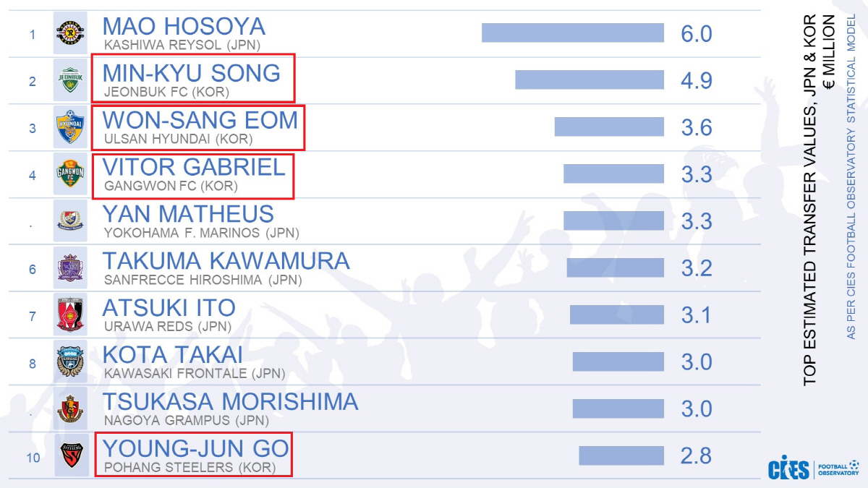The width and height of the screenshot is (868, 488).
Task: Click the Tsukasa Morishima name
Action: [x=230, y=402]
